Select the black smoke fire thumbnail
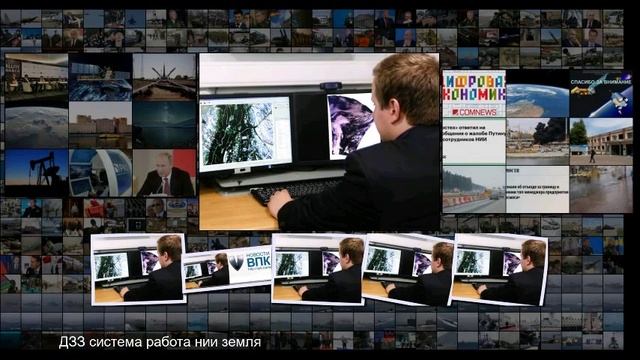640x360 pixels. click(537, 142)
